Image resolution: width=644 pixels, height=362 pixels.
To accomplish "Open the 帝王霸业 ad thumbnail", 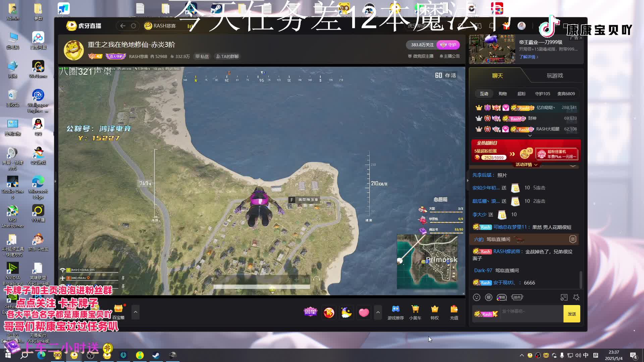I will [x=492, y=49].
